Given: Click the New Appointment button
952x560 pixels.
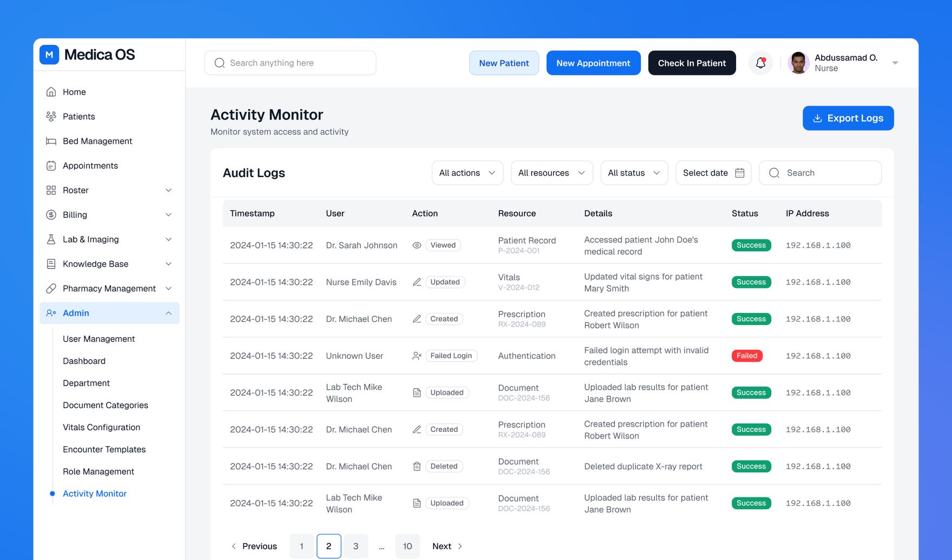Looking at the screenshot, I should 593,63.
